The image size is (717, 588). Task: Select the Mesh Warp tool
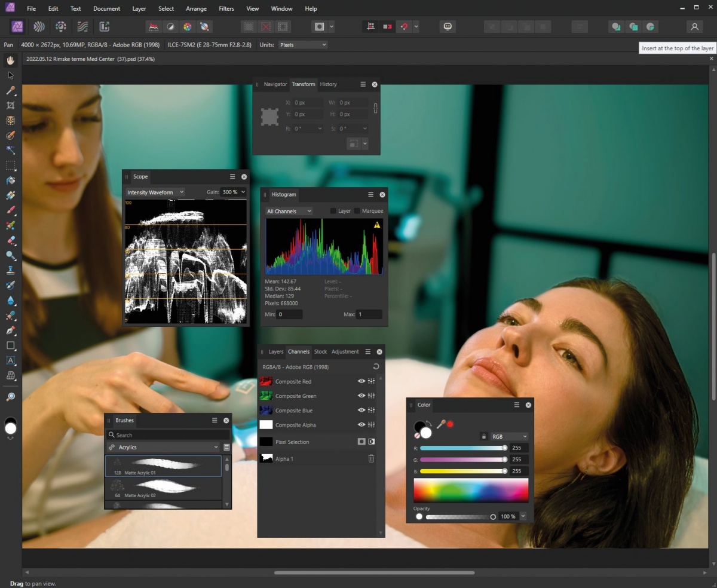tap(10, 375)
